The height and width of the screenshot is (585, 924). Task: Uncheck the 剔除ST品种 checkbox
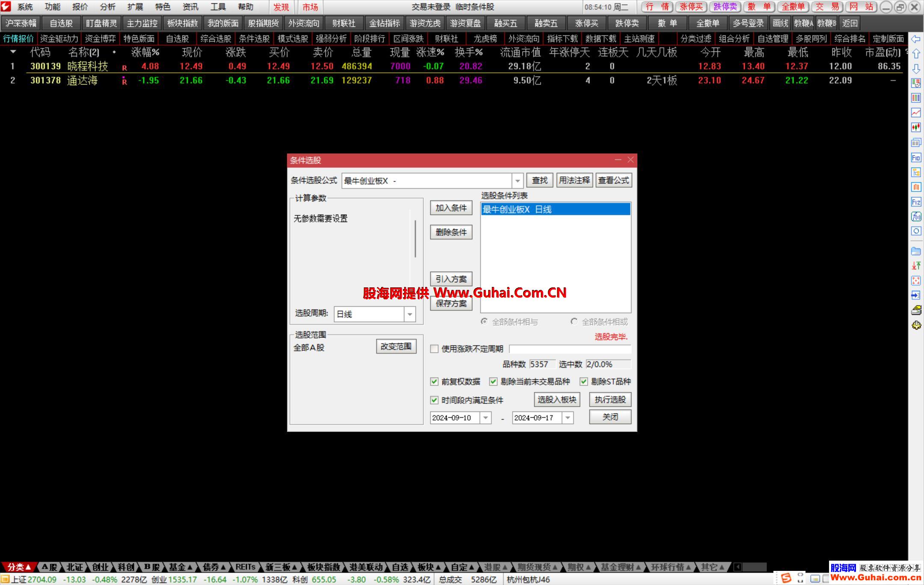tap(583, 381)
